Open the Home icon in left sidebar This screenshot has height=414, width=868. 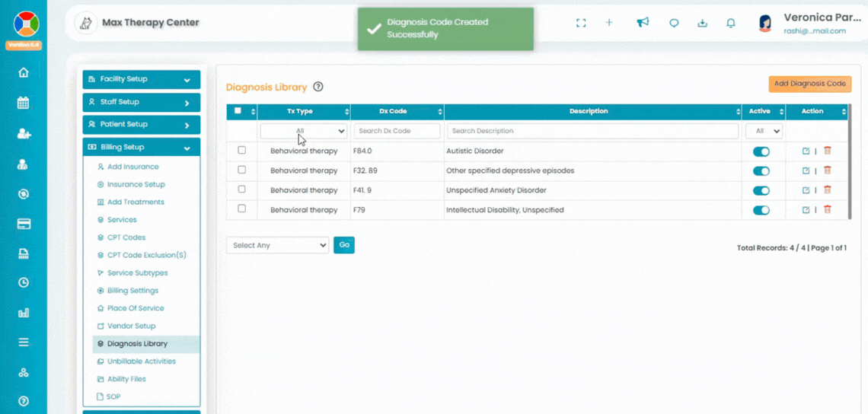click(24, 72)
